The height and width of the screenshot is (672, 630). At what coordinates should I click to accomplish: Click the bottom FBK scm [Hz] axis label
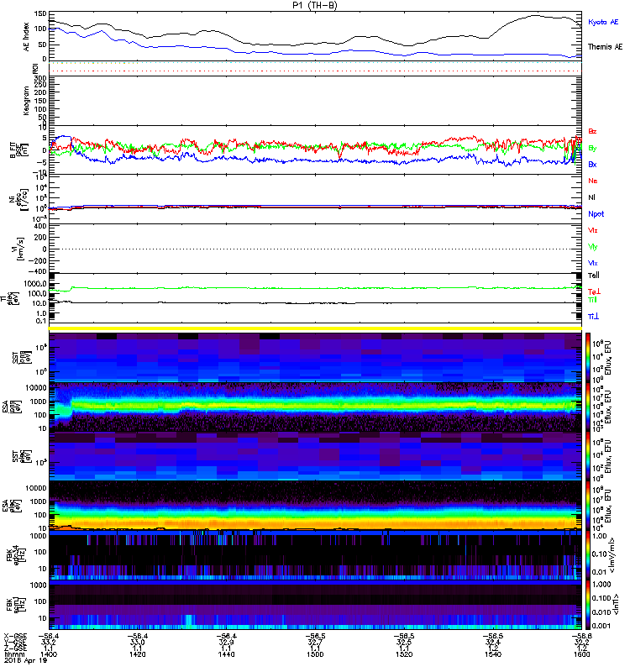pos(14,603)
